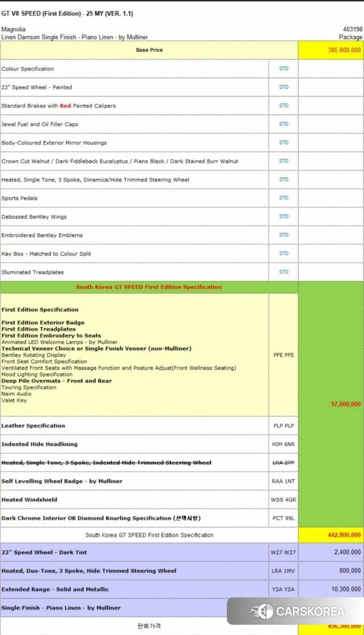This screenshot has height=635, width=364.
Task: Select the struck-through Indented Hide Steering Wheel row
Action: [149, 462]
